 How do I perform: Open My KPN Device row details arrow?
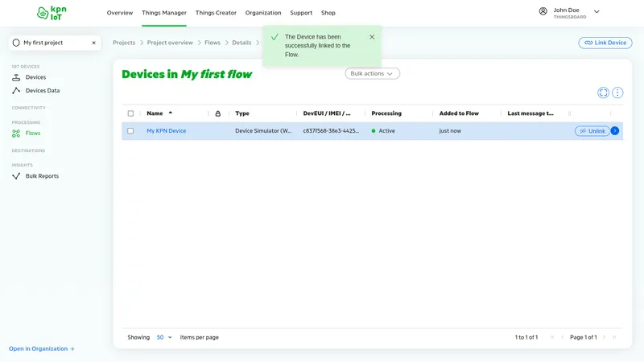pos(615,131)
